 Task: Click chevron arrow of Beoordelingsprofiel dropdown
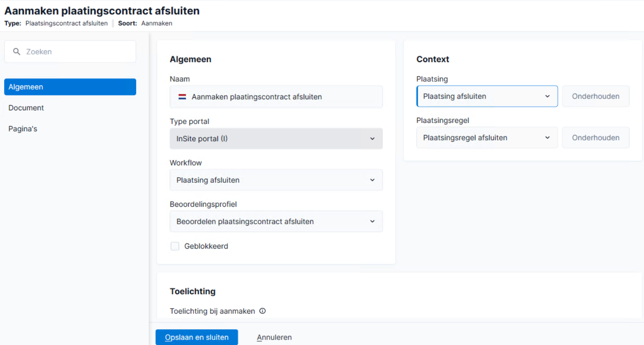click(372, 221)
